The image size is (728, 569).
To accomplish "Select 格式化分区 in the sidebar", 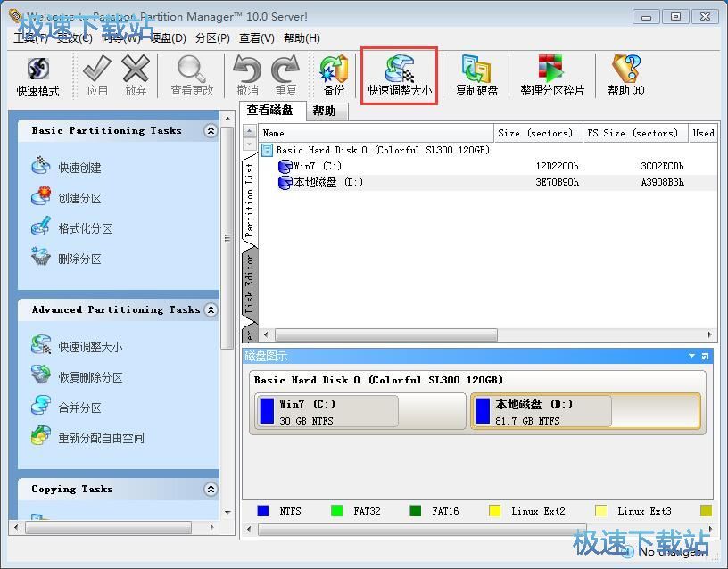I will tap(71, 228).
